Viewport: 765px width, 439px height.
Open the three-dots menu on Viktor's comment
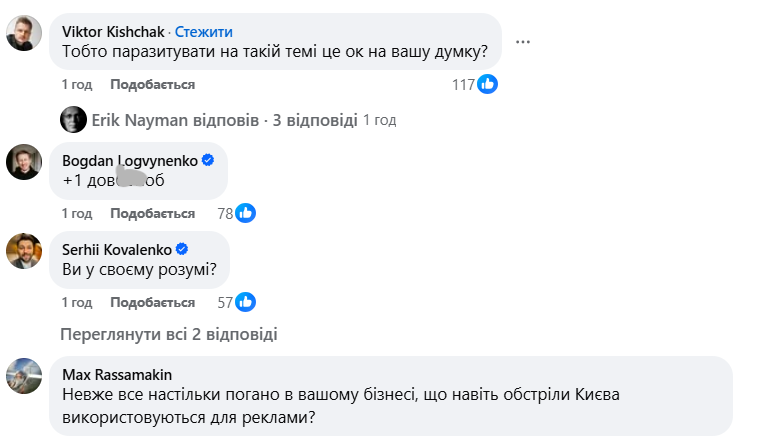(523, 41)
